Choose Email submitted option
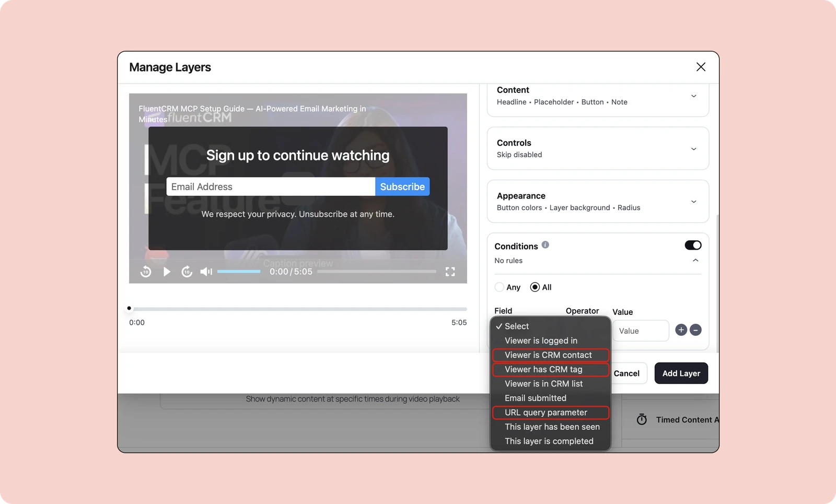 click(x=550, y=398)
